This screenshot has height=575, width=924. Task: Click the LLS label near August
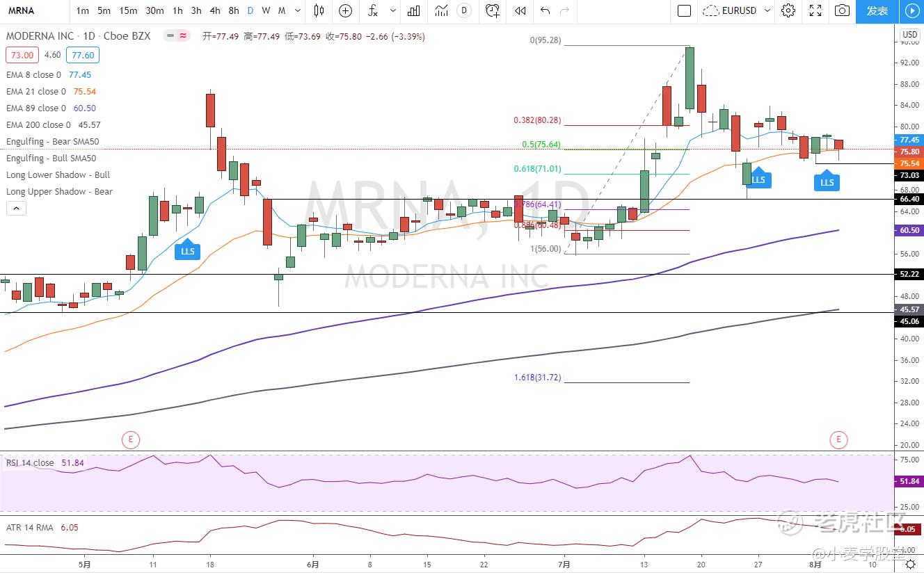pos(827,181)
